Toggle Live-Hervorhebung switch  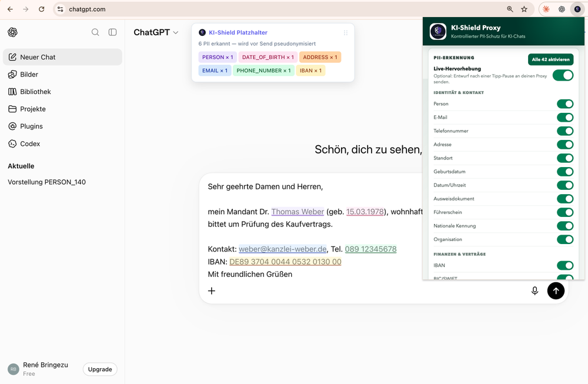[563, 75]
